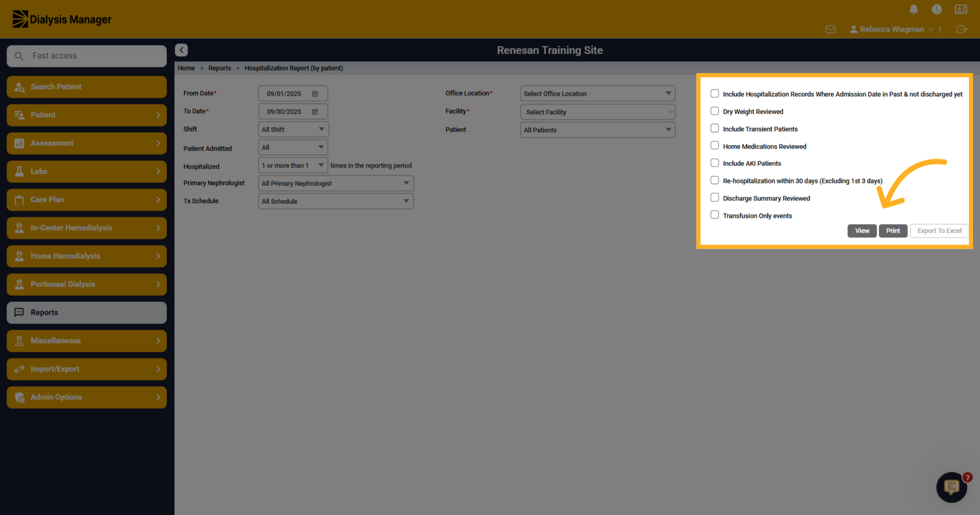
Task: Open Select Office Location dropdown
Action: pyautogui.click(x=598, y=93)
